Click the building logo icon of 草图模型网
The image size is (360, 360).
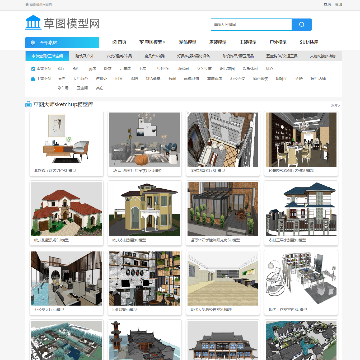(x=33, y=22)
